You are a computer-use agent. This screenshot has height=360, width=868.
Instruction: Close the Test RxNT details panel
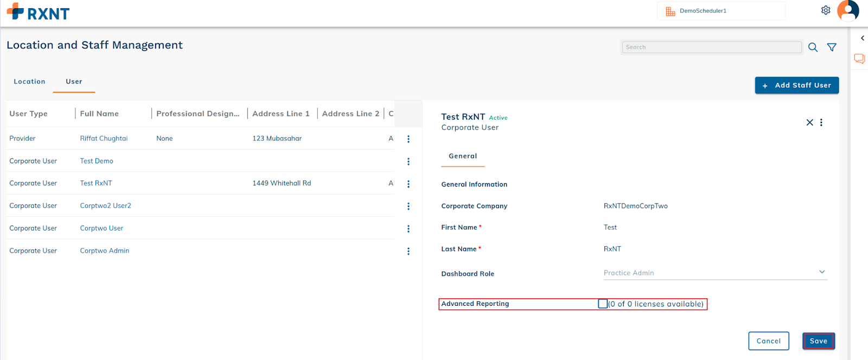[809, 123]
